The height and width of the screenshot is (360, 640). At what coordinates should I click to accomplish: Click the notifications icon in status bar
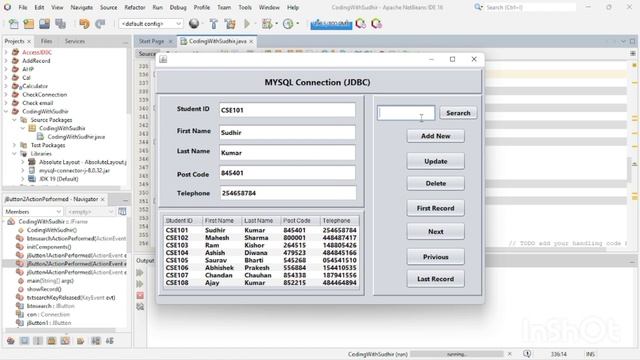click(x=527, y=354)
